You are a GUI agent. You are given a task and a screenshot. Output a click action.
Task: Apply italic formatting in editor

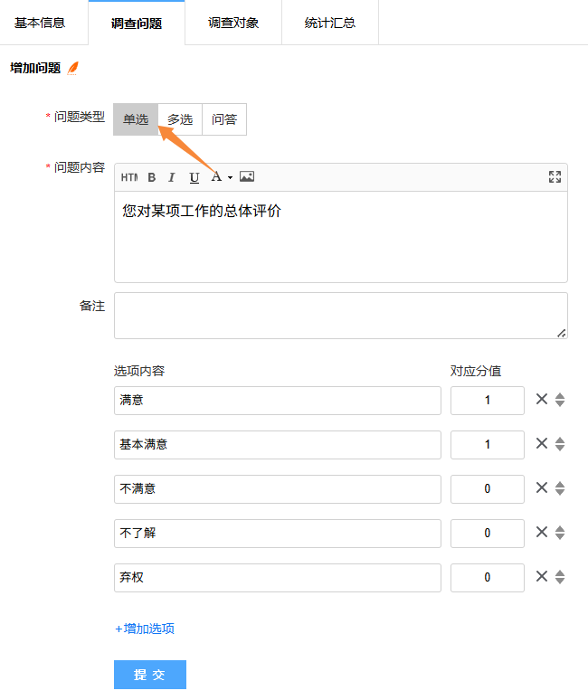click(172, 177)
